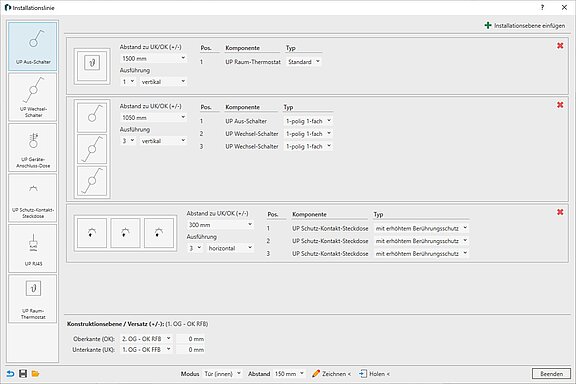The height and width of the screenshot is (384, 576).
Task: Delete the 1050 mm installation level
Action: (560, 105)
